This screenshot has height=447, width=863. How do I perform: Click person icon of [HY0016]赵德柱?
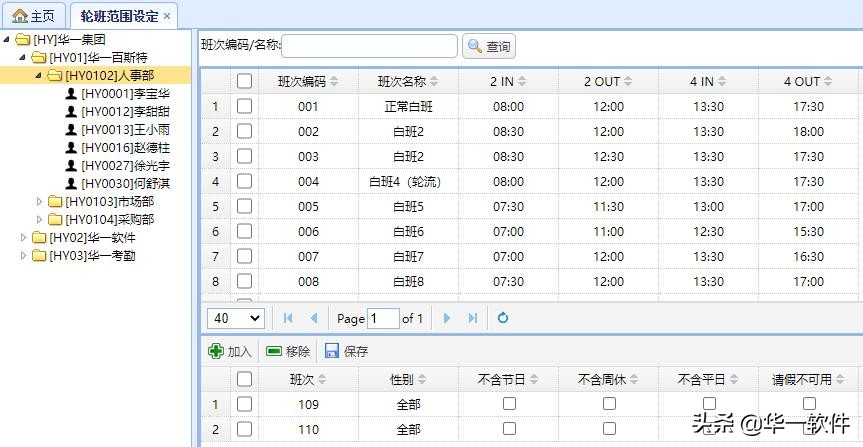pyautogui.click(x=70, y=148)
